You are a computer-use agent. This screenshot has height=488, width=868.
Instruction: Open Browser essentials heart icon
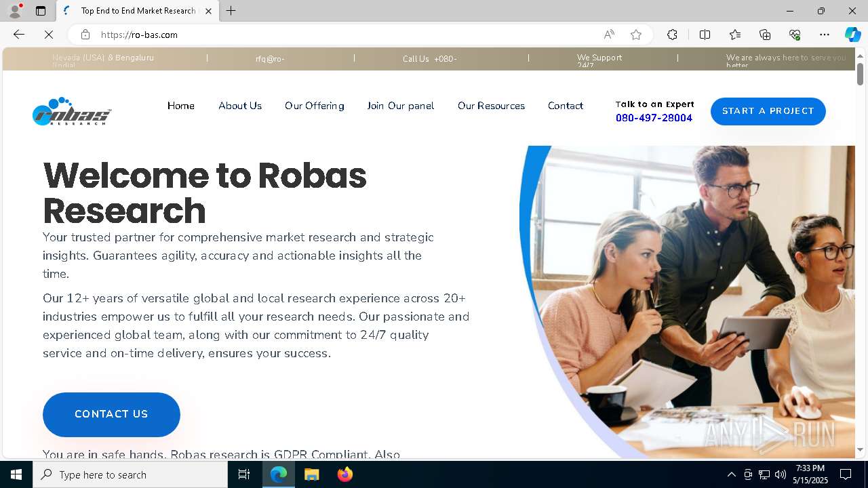coord(795,35)
